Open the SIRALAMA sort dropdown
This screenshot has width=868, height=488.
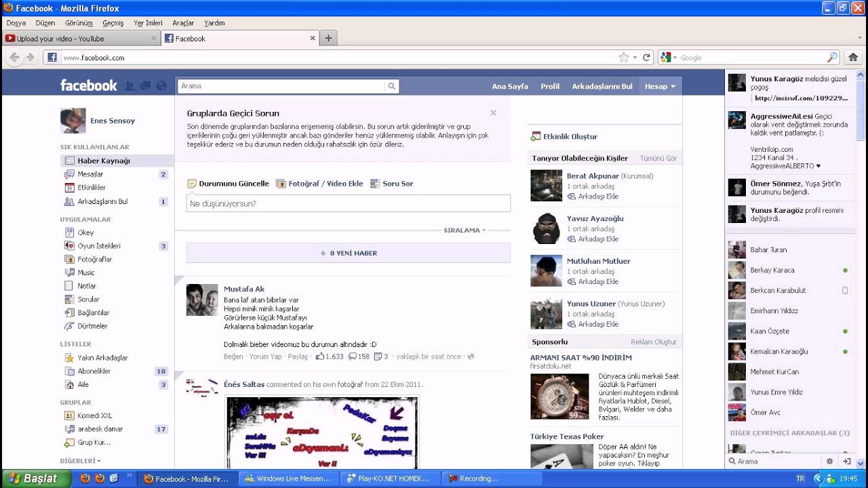tap(465, 230)
